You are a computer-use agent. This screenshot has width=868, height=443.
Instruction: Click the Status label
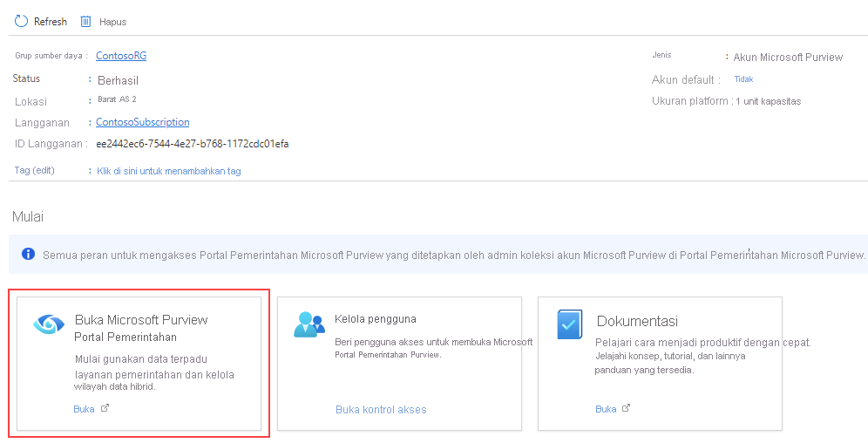point(26,78)
